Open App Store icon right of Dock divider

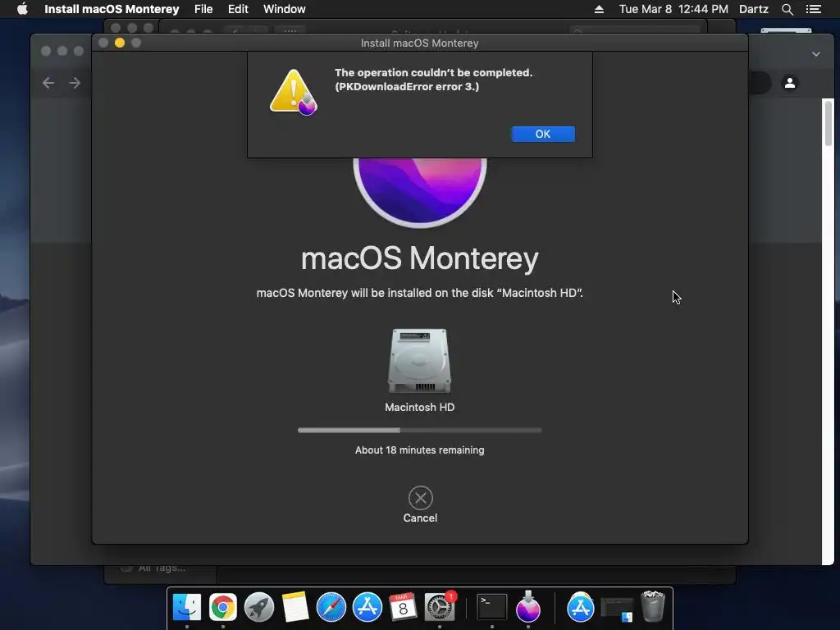click(x=581, y=607)
